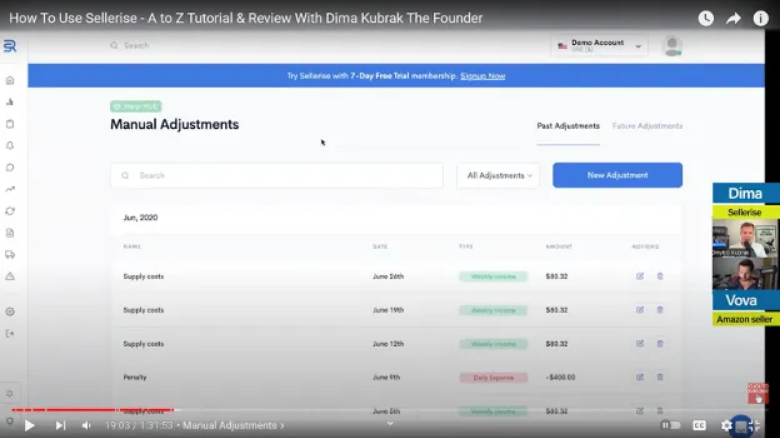Open the trend line icon in sidebar
Viewport: 780px width, 438px height.
point(10,189)
